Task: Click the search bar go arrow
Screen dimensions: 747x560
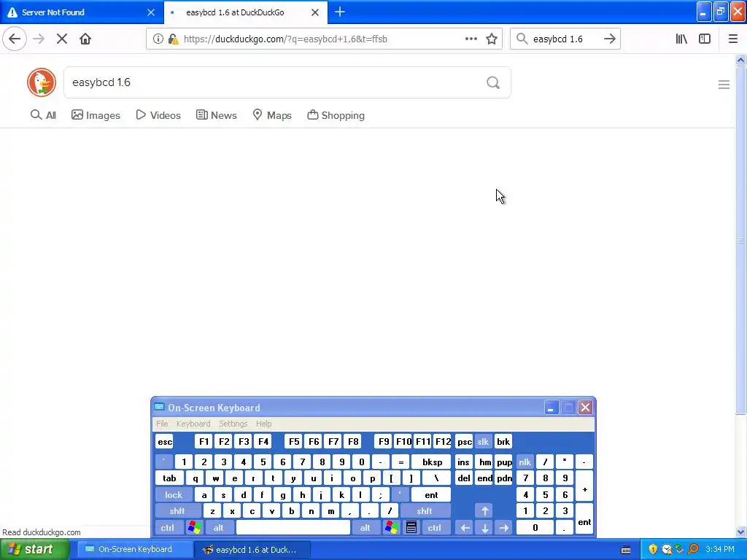Action: [x=610, y=39]
